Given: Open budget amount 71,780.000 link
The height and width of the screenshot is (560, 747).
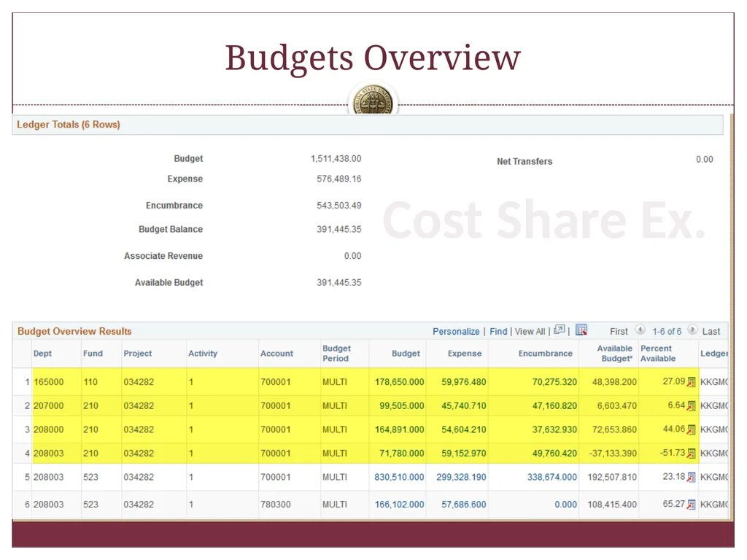Looking at the screenshot, I should coord(402,454).
